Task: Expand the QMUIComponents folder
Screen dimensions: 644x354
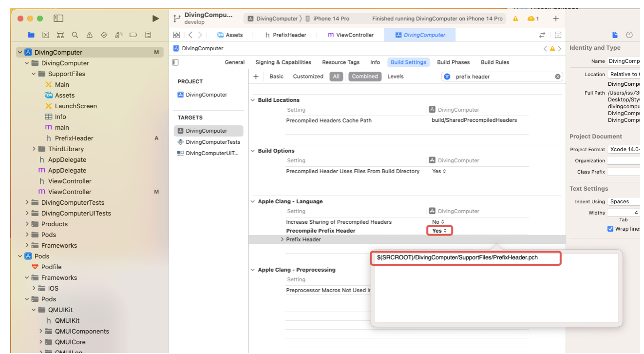Action: tap(41, 331)
